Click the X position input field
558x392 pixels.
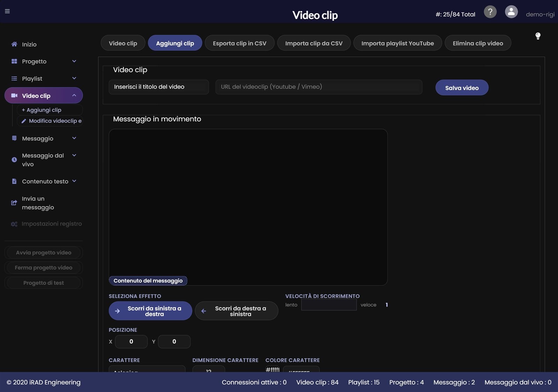(131, 342)
